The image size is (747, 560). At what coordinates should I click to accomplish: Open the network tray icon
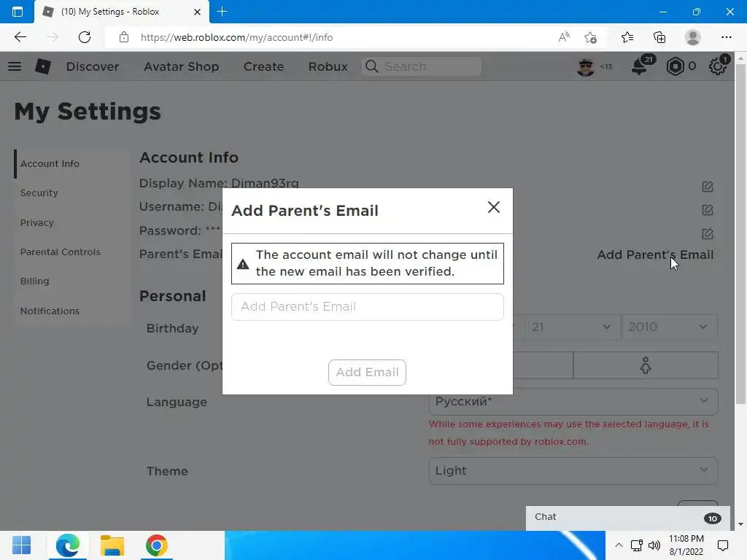(636, 545)
